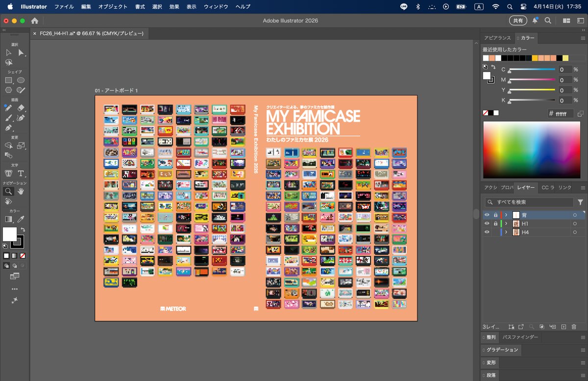Image resolution: width=588 pixels, height=381 pixels.
Task: Open the オブジェクト menu
Action: [113, 7]
